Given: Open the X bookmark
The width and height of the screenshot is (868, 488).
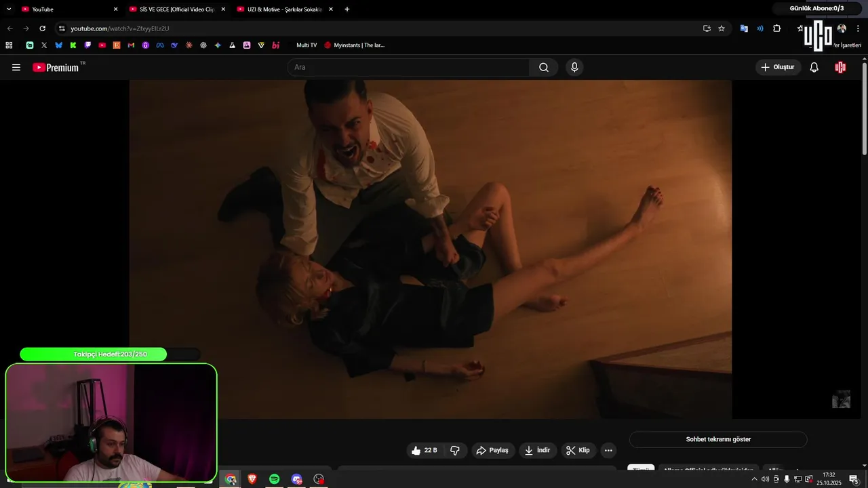Looking at the screenshot, I should (x=44, y=45).
